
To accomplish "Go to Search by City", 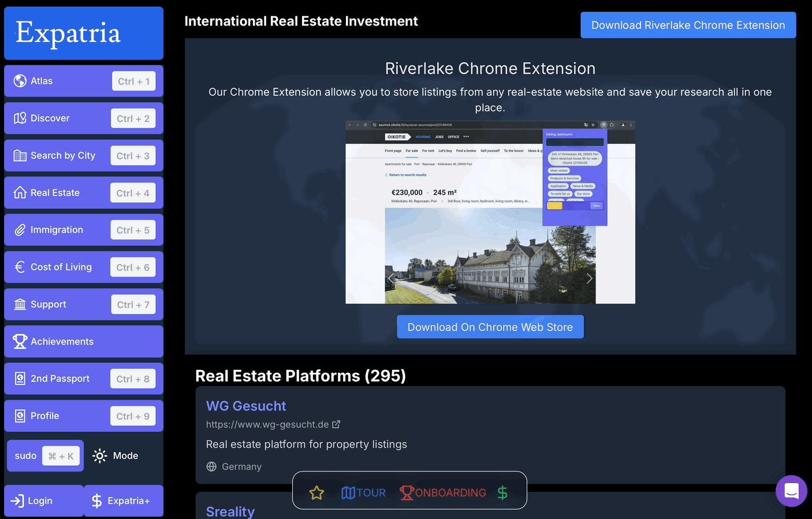I will [x=84, y=155].
